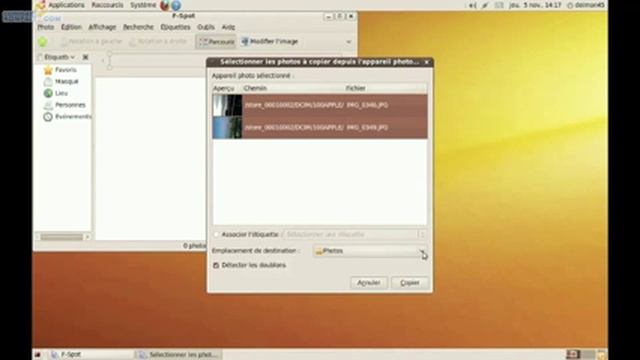Click the sidebar horizontal scrollbar
Viewport: 640px width, 360px height.
[x=62, y=237]
